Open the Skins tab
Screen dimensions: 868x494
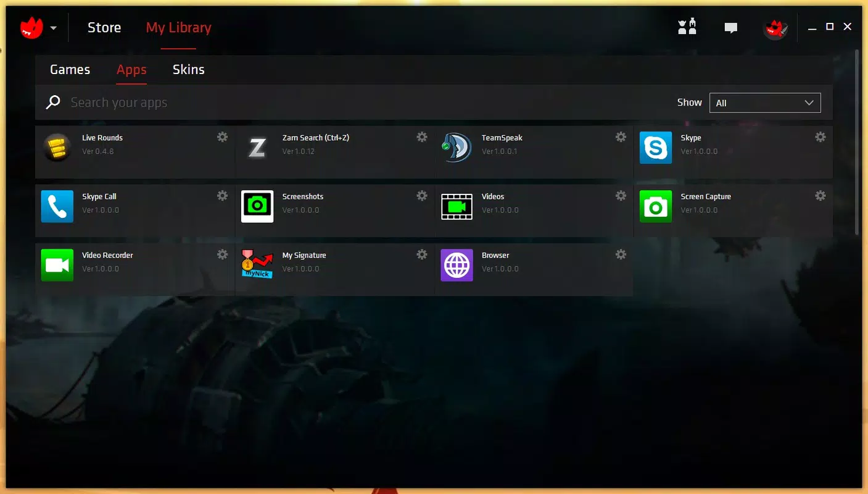[x=188, y=70]
